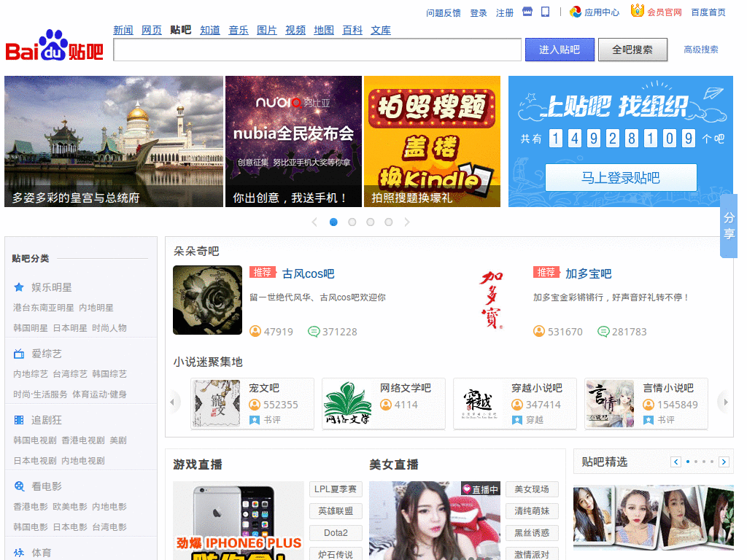The height and width of the screenshot is (560, 747).
Task: Click the 分享 share side tab
Action: pyautogui.click(x=729, y=226)
